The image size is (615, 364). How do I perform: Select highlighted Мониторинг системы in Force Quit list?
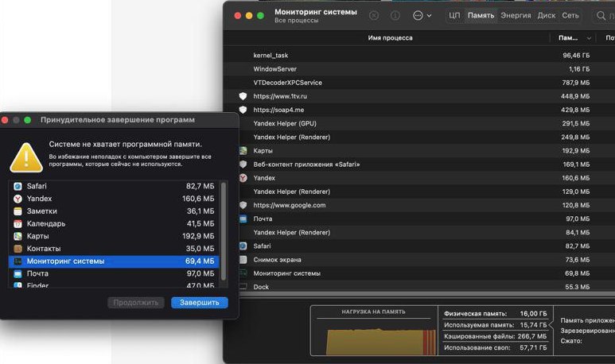coord(114,261)
